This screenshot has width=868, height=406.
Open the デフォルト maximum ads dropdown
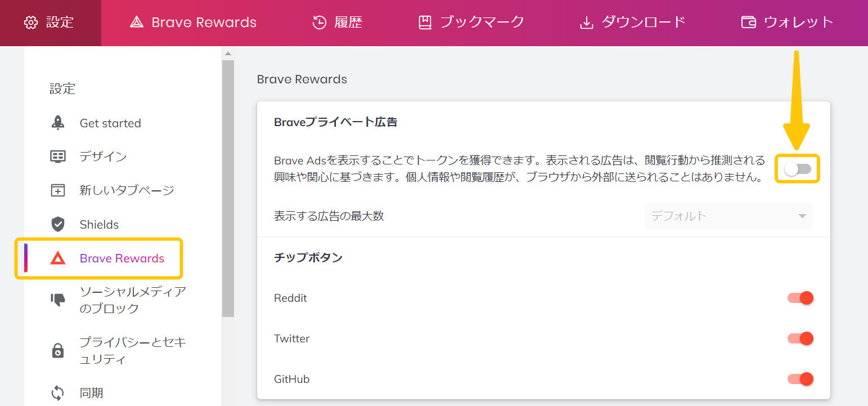(x=729, y=216)
